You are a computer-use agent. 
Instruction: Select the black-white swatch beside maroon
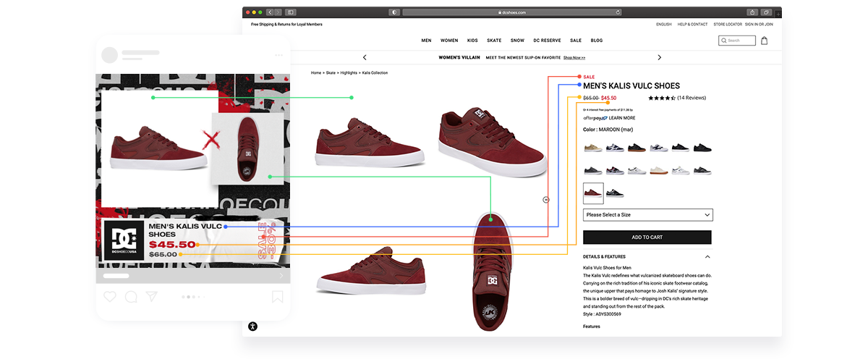[614, 193]
